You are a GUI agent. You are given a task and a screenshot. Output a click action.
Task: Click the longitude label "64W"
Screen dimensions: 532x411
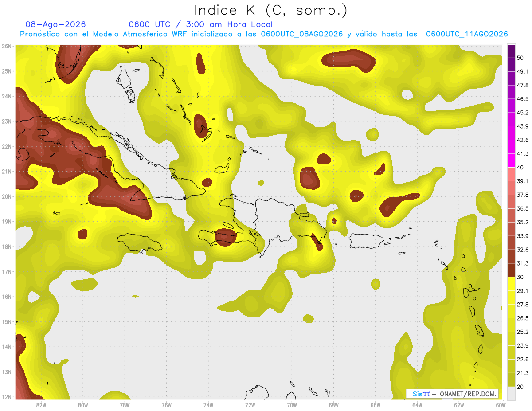coord(417,405)
